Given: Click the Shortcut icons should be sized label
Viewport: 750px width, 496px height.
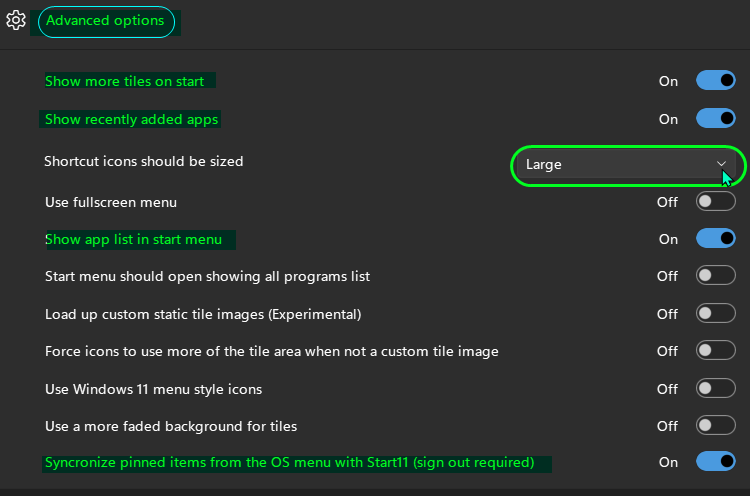Looking at the screenshot, I should [143, 161].
